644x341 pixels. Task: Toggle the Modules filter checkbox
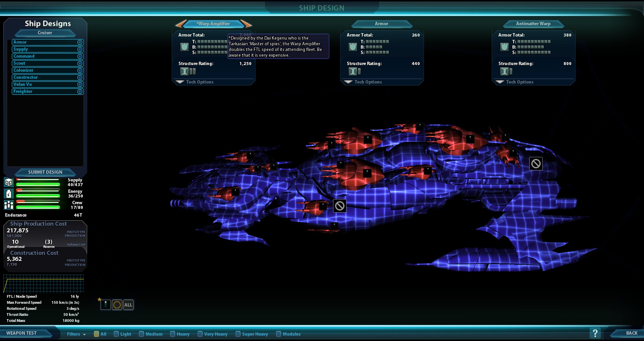coord(278,334)
